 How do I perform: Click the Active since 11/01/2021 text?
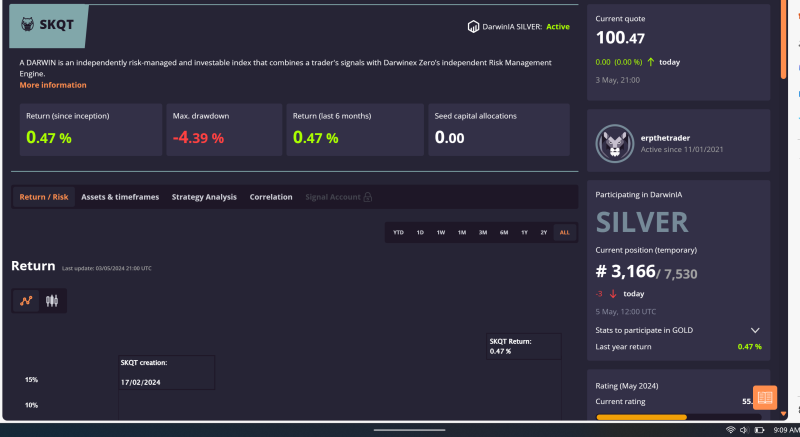(x=682, y=149)
